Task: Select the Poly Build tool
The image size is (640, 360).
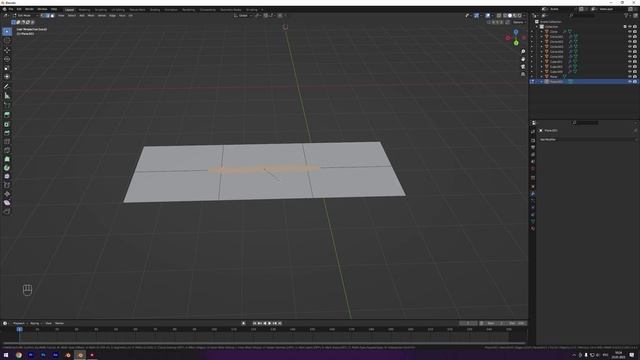Action: (x=7, y=159)
